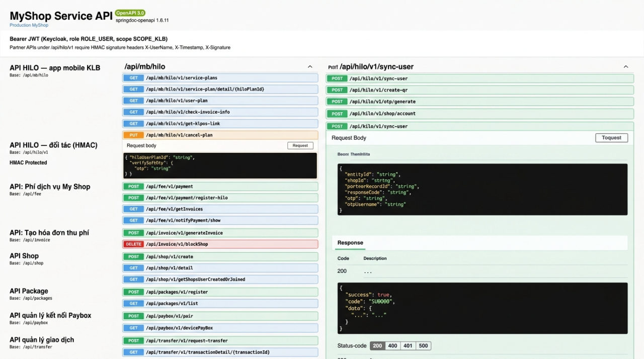Click the MyShop Service API title
Screen dimensions: 644x359
[x=61, y=16]
